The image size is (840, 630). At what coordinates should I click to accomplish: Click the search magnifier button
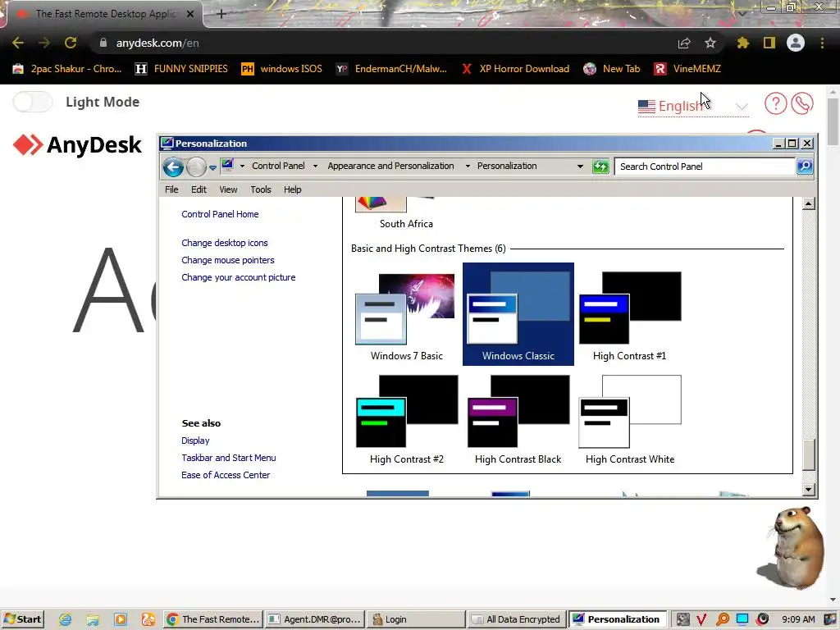(805, 166)
